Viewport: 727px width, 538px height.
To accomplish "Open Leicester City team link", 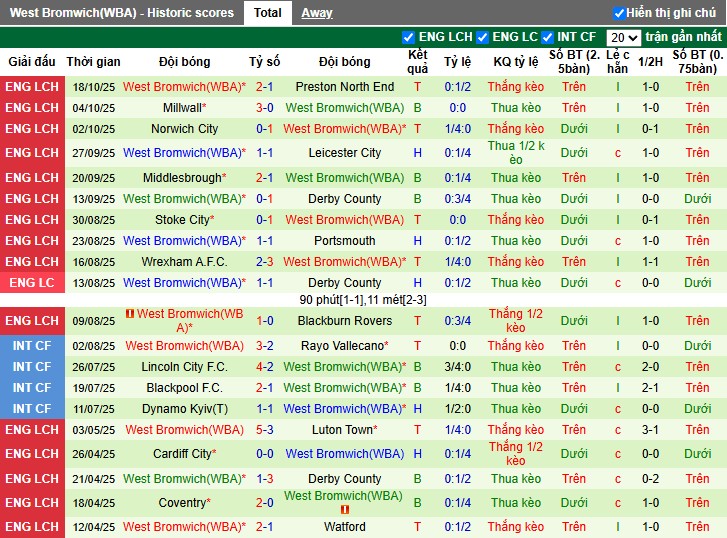I will point(344,153).
